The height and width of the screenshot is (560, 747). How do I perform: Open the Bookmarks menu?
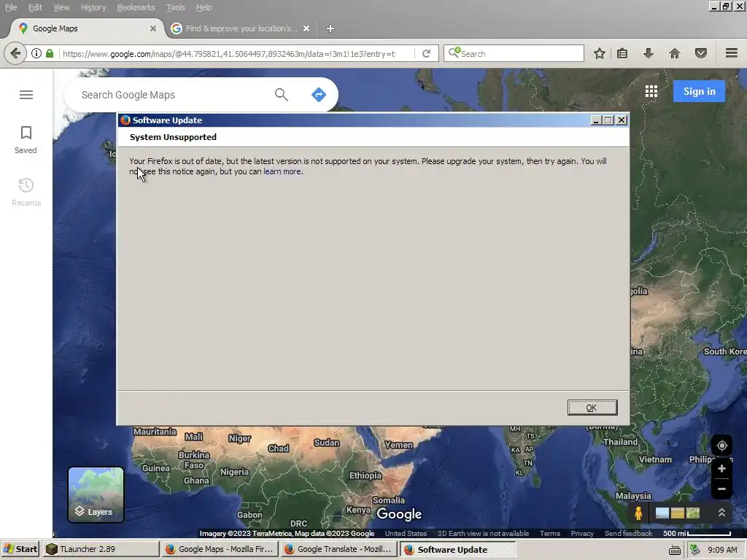point(136,7)
